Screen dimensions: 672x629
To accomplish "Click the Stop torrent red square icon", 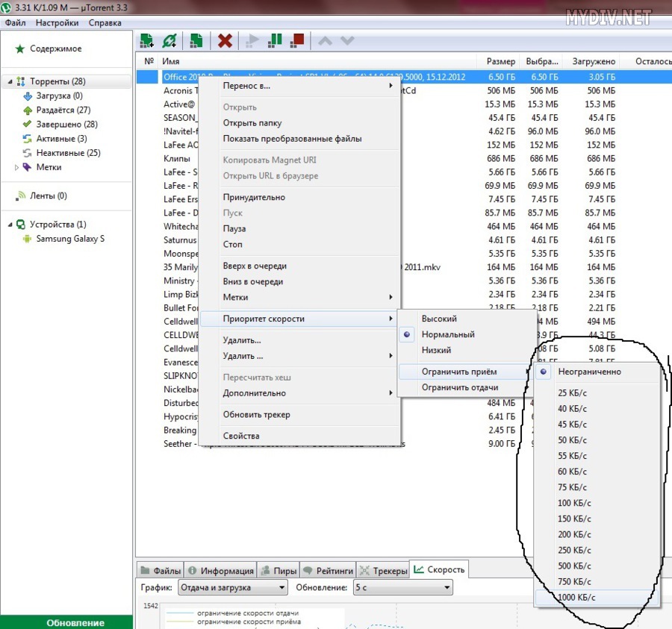I will pyautogui.click(x=297, y=41).
